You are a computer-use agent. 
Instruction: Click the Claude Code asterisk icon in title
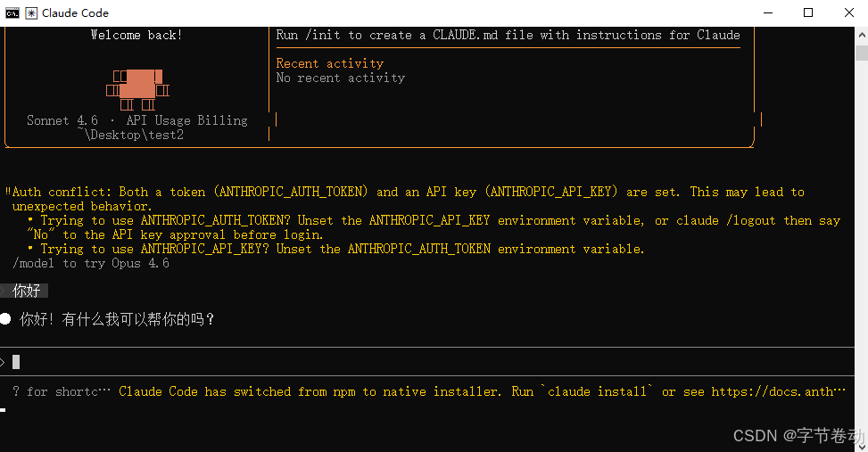click(x=31, y=13)
